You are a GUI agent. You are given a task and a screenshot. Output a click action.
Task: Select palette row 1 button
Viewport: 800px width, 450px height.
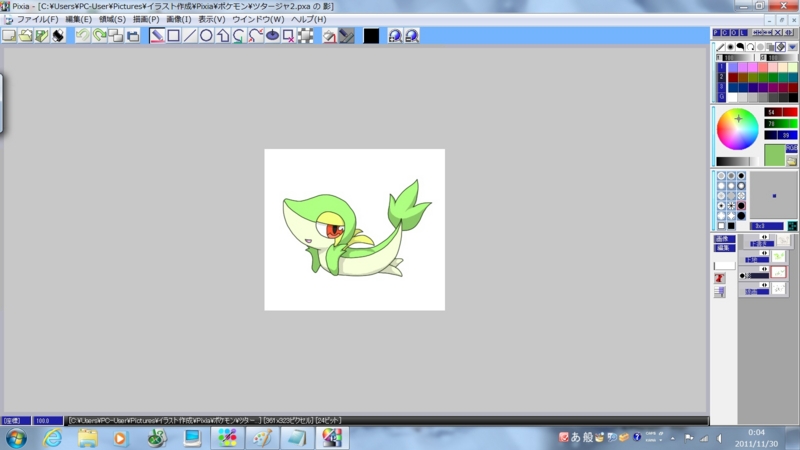click(721, 67)
